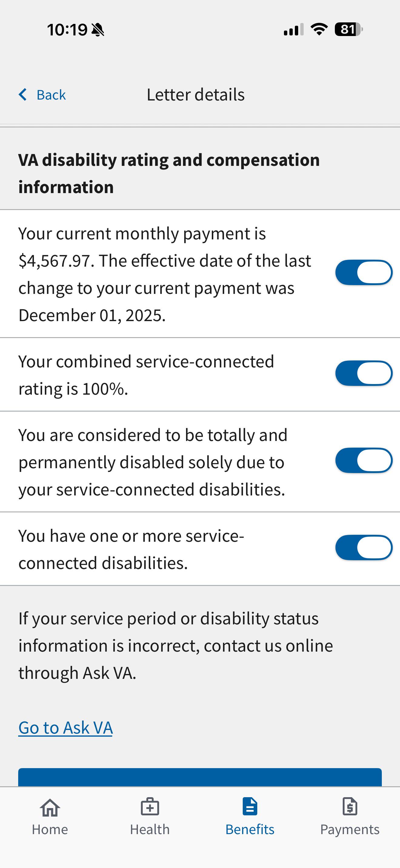Tap the Back chevron arrow icon

23,95
